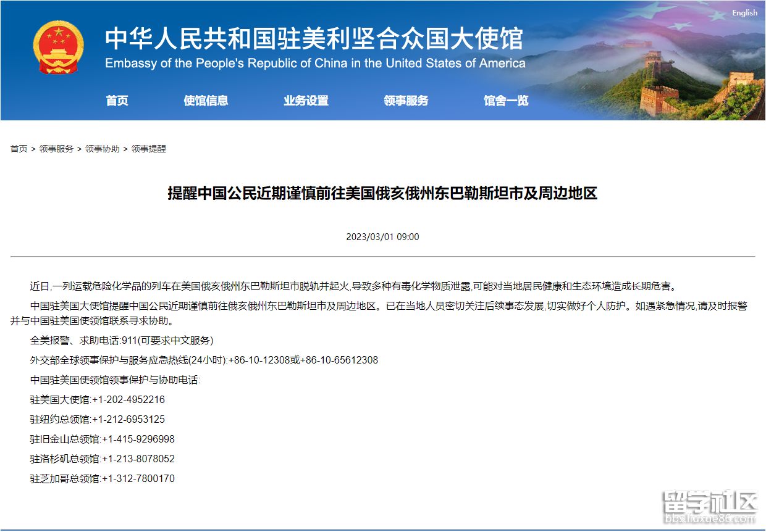Click the 驻芝加哥总领馆 phone number line
This screenshot has width=766, height=532.
pyautogui.click(x=103, y=479)
